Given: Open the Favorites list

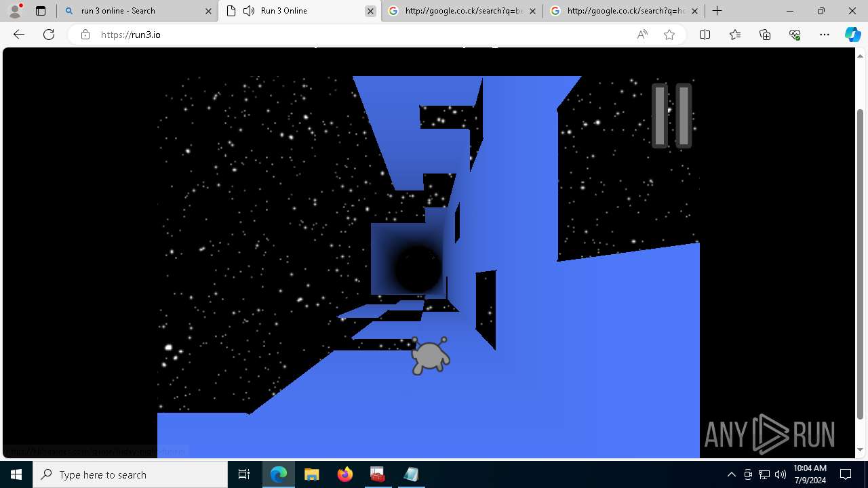Looking at the screenshot, I should tap(735, 35).
